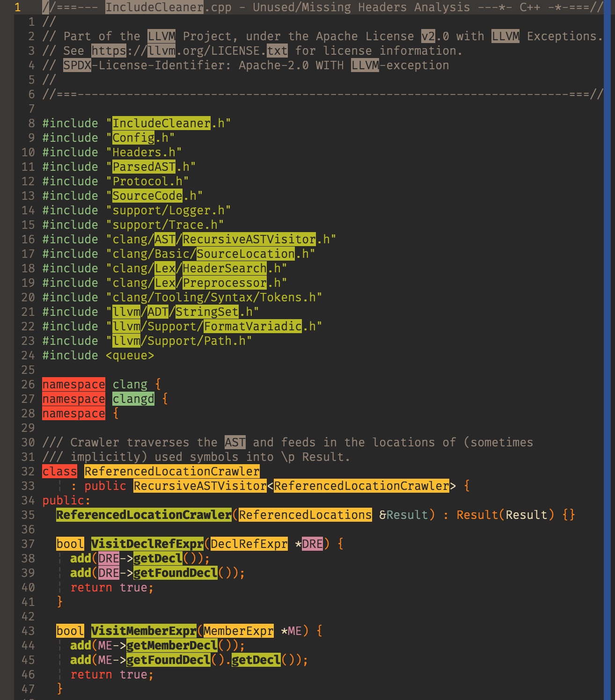
Task: Select the ReferencedLocationCrawler class name
Action: (x=171, y=471)
